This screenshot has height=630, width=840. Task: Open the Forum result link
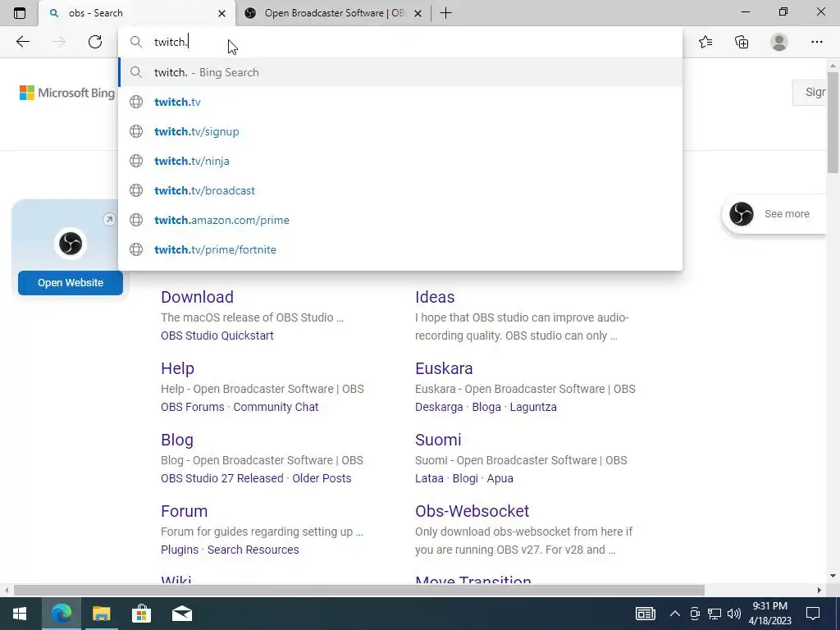pos(184,510)
